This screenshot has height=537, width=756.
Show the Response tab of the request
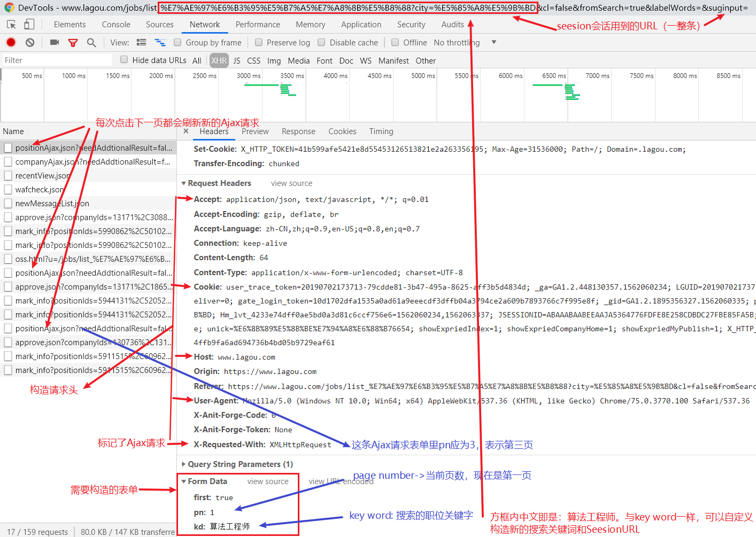[298, 131]
